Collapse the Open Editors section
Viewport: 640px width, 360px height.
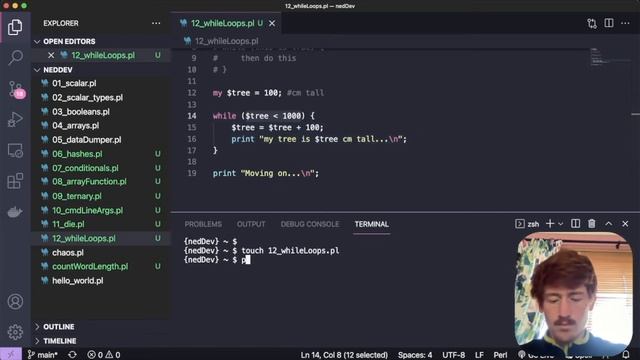(100, 41)
